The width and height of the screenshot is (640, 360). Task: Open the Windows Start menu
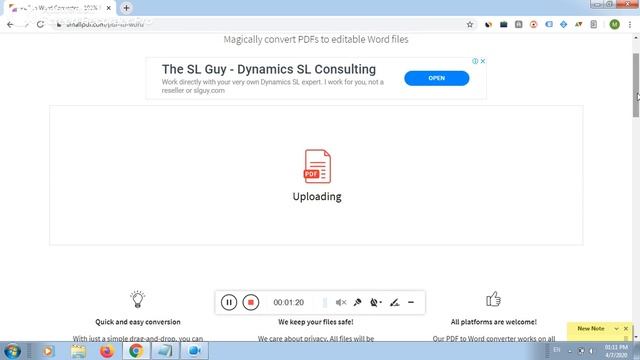(12, 351)
